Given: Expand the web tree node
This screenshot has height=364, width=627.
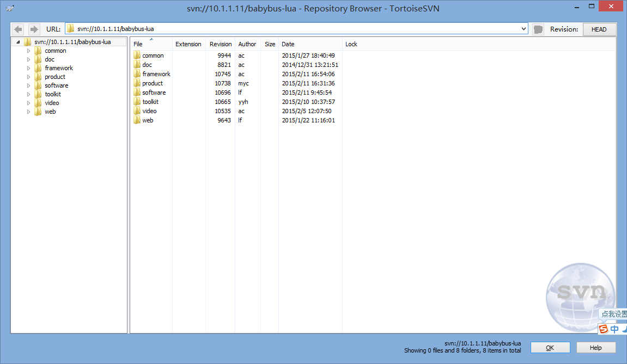Looking at the screenshot, I should tap(28, 112).
